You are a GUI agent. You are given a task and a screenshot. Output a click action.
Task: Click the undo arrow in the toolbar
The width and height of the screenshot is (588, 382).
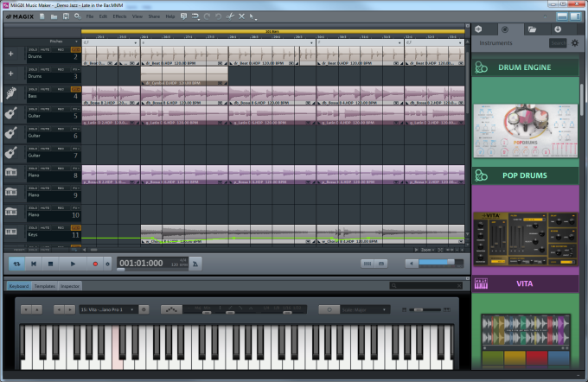click(x=218, y=16)
